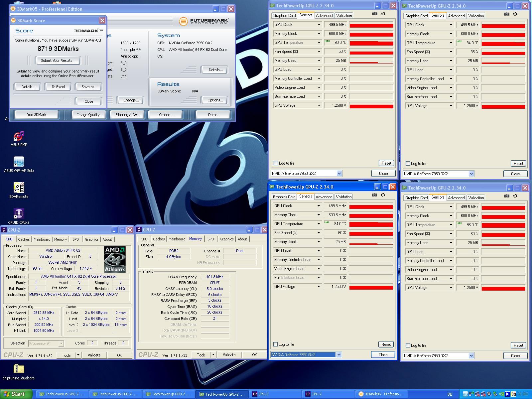Click the Save as... button in 3DMark Score

[x=89, y=87]
